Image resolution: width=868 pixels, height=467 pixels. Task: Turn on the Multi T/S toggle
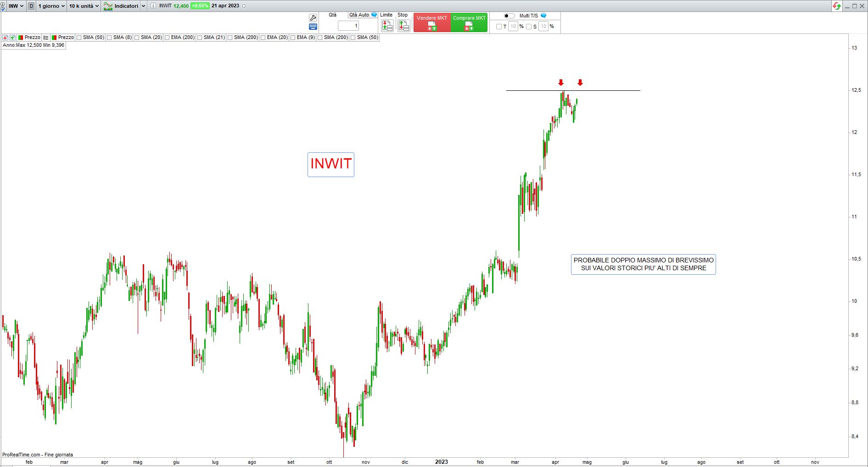coord(509,16)
